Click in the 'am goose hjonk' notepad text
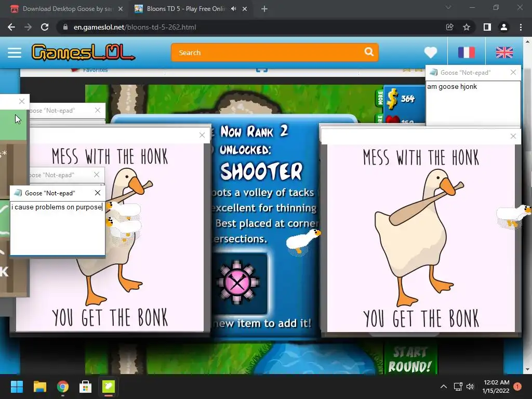This screenshot has width=532, height=399. [451, 87]
